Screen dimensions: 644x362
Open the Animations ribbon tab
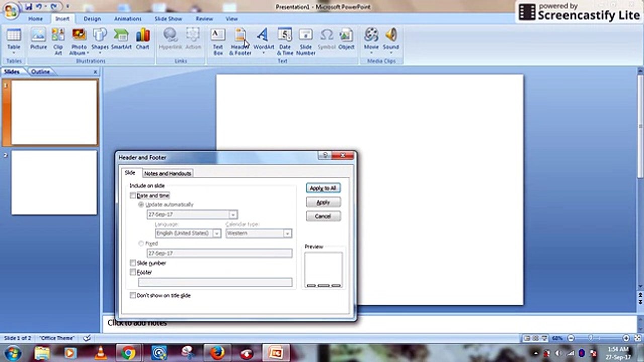pyautogui.click(x=128, y=19)
